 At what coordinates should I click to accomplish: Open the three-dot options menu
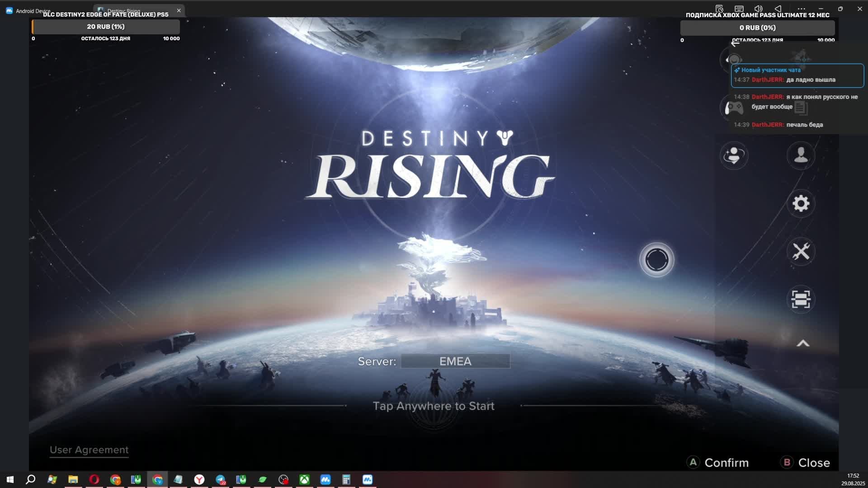click(802, 9)
